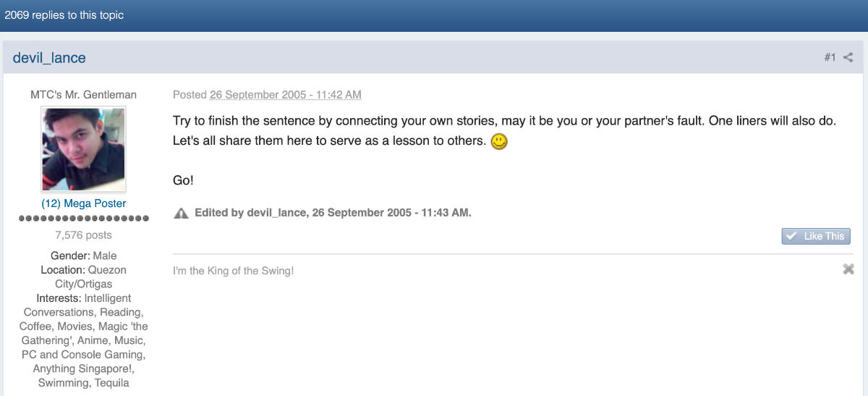Click the yellow smiley emoticon in the post

point(499,142)
